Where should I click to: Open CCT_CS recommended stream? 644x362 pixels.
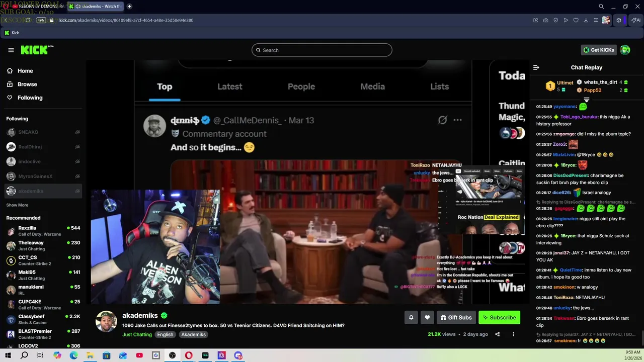43,260
